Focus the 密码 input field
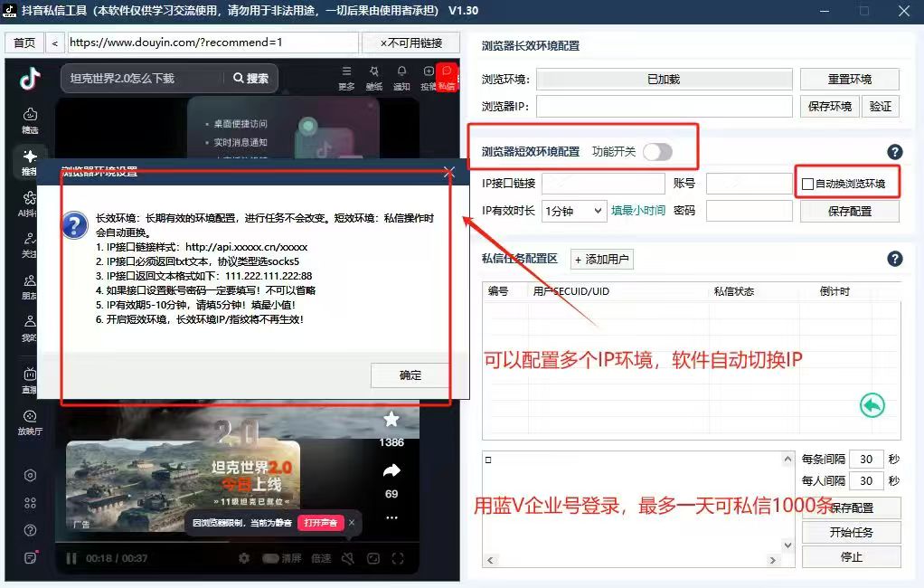Image resolution: width=924 pixels, height=588 pixels. tap(749, 211)
